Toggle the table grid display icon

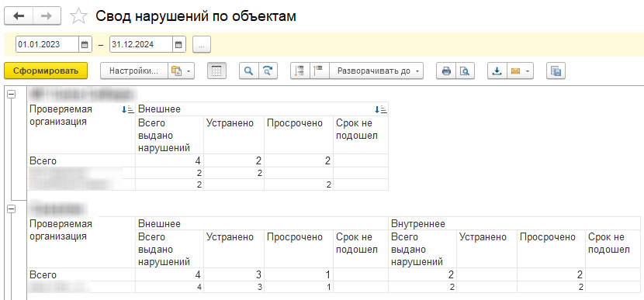click(x=216, y=71)
